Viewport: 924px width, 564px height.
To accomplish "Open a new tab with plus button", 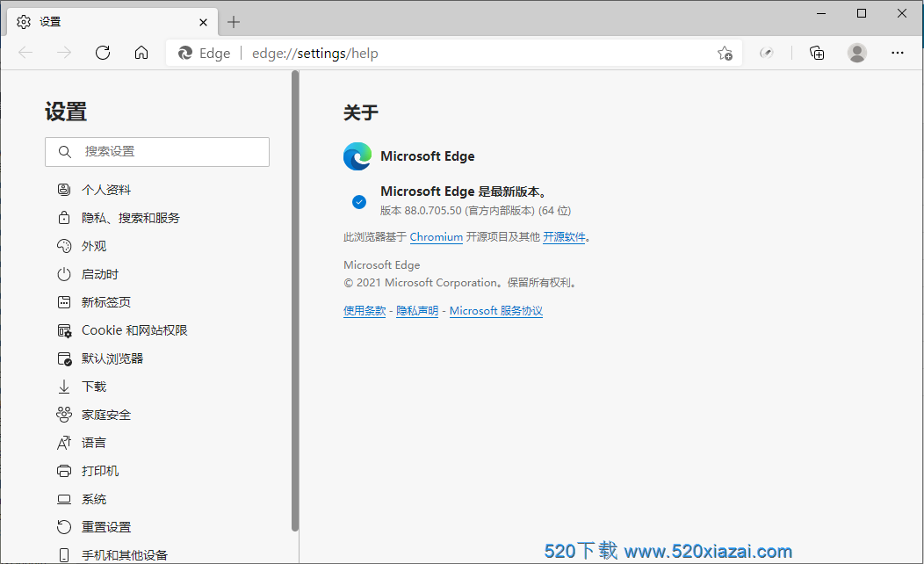I will pos(234,22).
